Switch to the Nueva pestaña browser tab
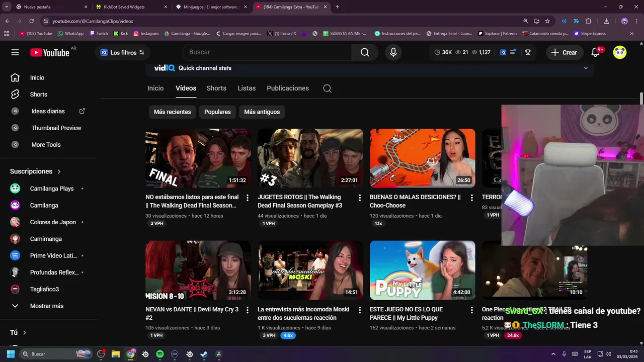The width and height of the screenshot is (644, 362). pyautogui.click(x=51, y=7)
